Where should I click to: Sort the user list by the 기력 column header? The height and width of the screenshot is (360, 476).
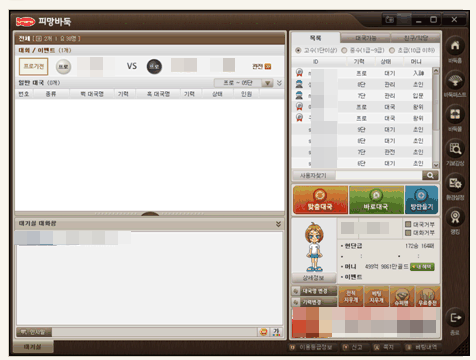[359, 62]
